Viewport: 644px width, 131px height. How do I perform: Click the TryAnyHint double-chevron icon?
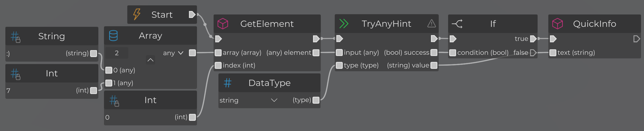(x=344, y=24)
